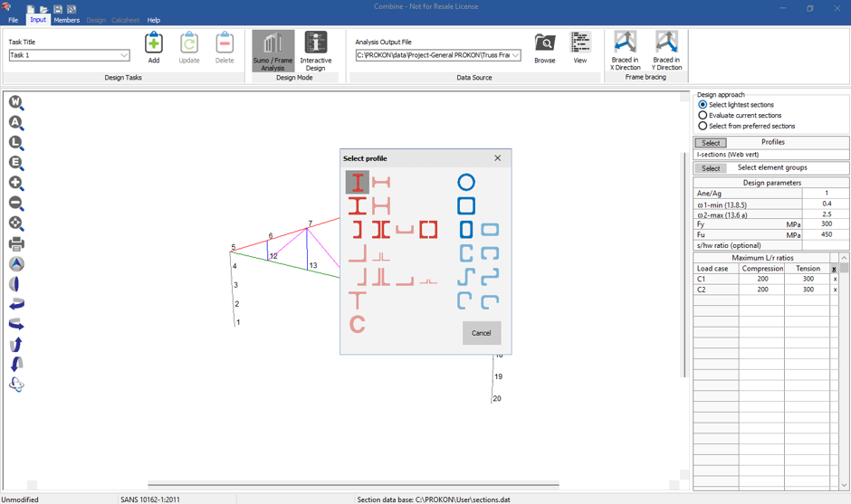Viewport: 851px width, 504px height.
Task: Rotate view upward with the up arrow
Action: pyautogui.click(x=16, y=344)
